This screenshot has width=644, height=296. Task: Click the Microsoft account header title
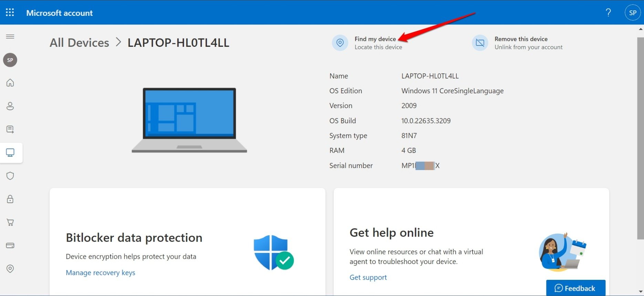pyautogui.click(x=60, y=13)
